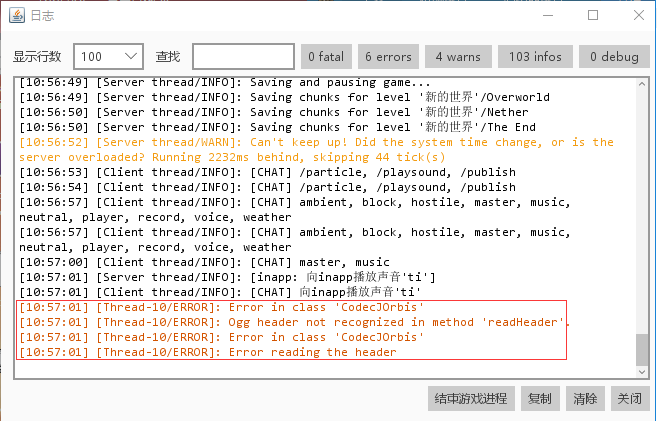Click the Java coffee-cup icon in title bar
Viewport: 657px width, 421px height.
17,15
